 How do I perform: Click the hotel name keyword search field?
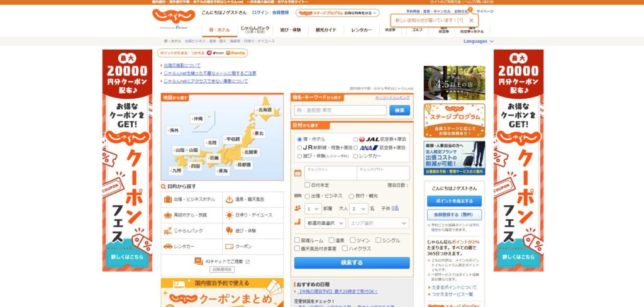(340, 110)
